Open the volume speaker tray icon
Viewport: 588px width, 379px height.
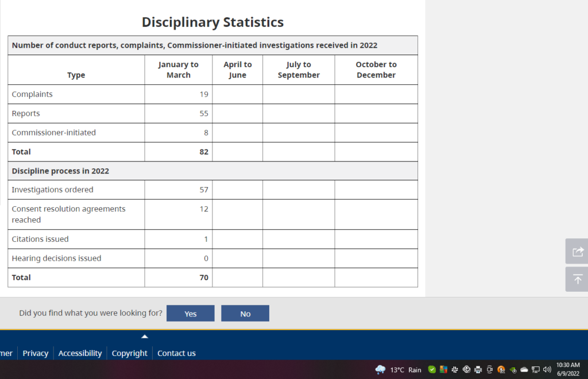pyautogui.click(x=547, y=370)
